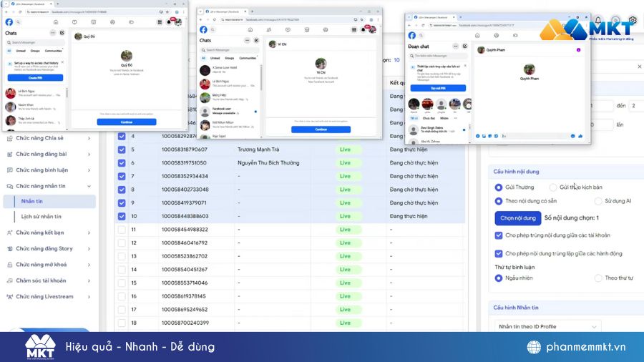Reload the page in the Vi Chi browser window
This screenshot has height=362, width=644.
click(215, 20)
